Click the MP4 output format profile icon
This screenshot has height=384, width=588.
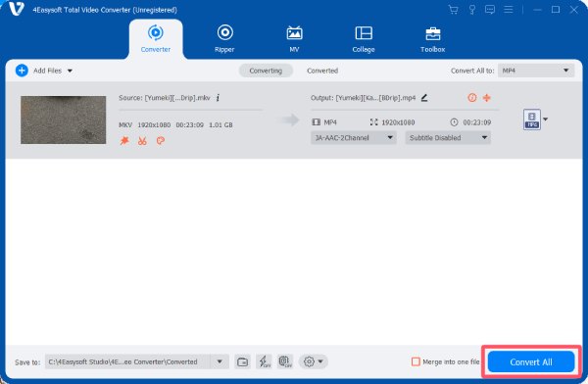(x=532, y=120)
